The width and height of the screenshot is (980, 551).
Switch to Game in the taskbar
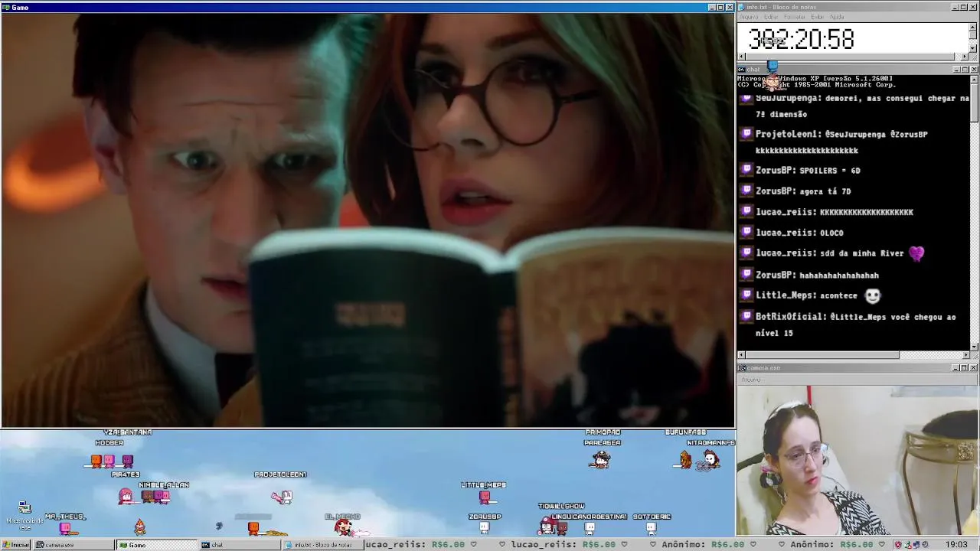156,545
